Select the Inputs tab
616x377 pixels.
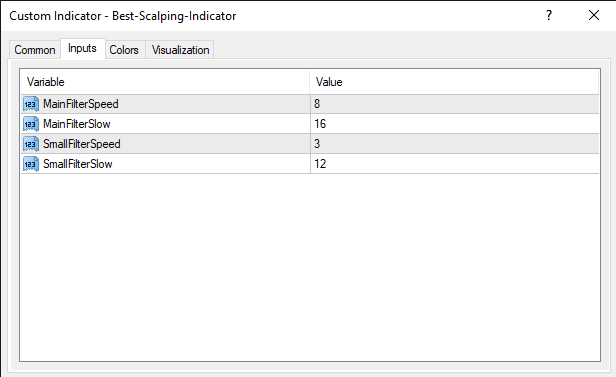click(82, 48)
